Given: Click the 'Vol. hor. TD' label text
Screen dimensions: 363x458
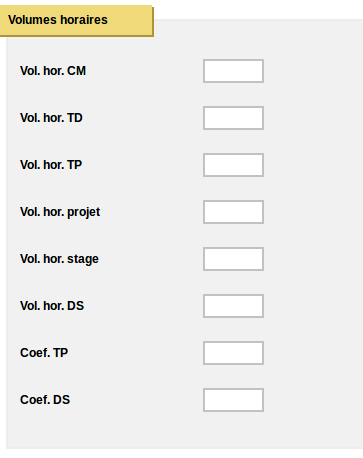Looking at the screenshot, I should 51,118.
